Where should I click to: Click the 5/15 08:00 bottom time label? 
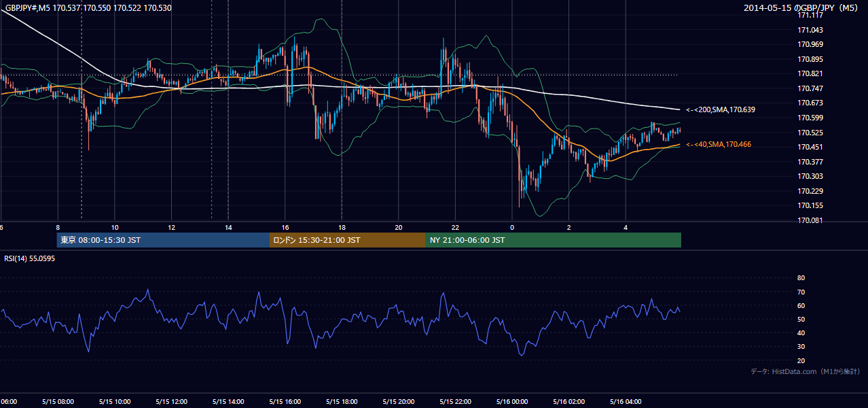[x=56, y=401]
